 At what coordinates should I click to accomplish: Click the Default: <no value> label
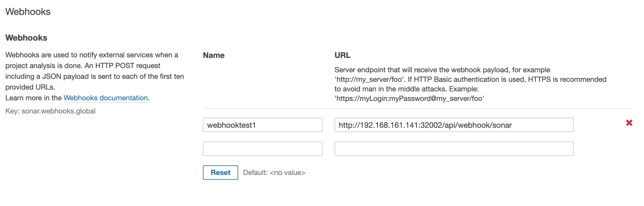[274, 173]
